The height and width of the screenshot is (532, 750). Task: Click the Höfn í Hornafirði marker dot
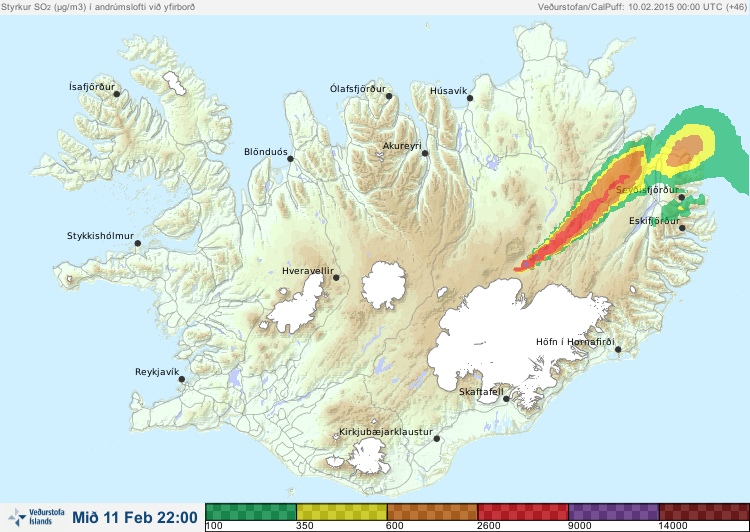click(x=618, y=349)
